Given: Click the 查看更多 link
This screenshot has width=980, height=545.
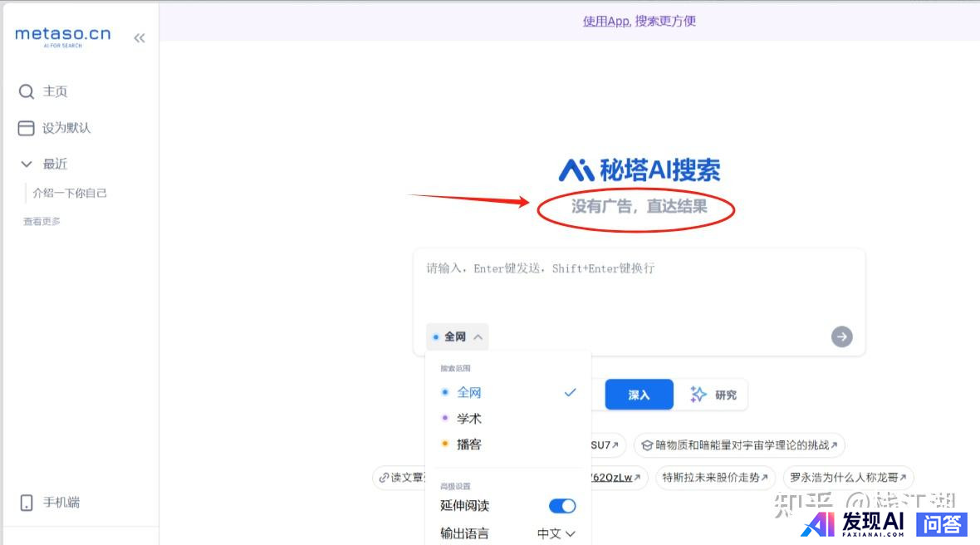Looking at the screenshot, I should coord(42,221).
